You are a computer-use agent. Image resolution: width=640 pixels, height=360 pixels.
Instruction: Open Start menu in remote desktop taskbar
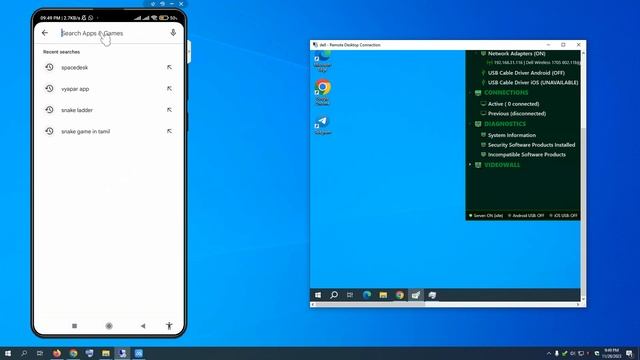click(318, 295)
